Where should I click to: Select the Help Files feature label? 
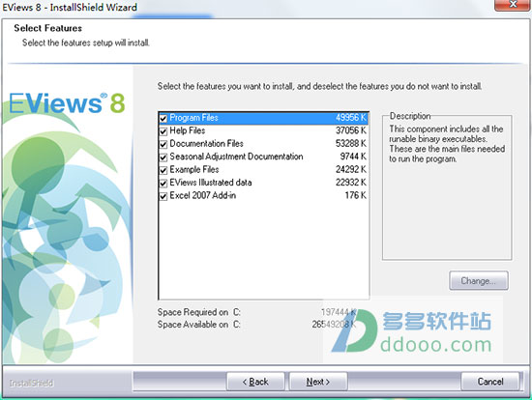click(x=188, y=130)
